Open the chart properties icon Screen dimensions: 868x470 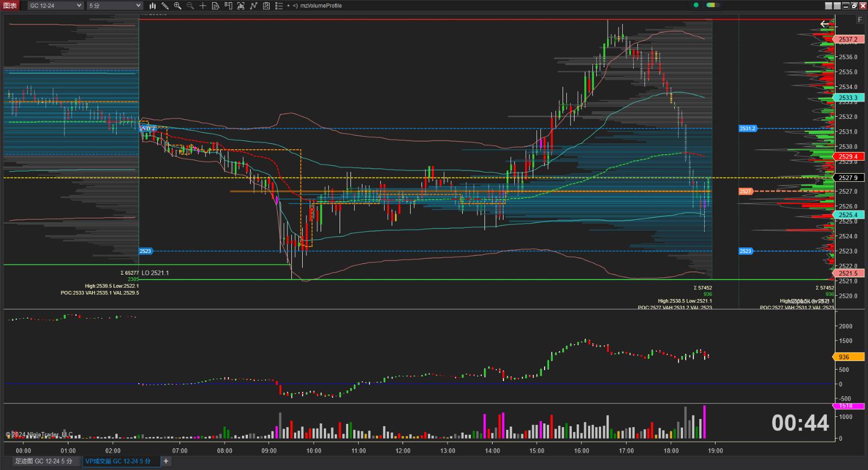(266, 6)
